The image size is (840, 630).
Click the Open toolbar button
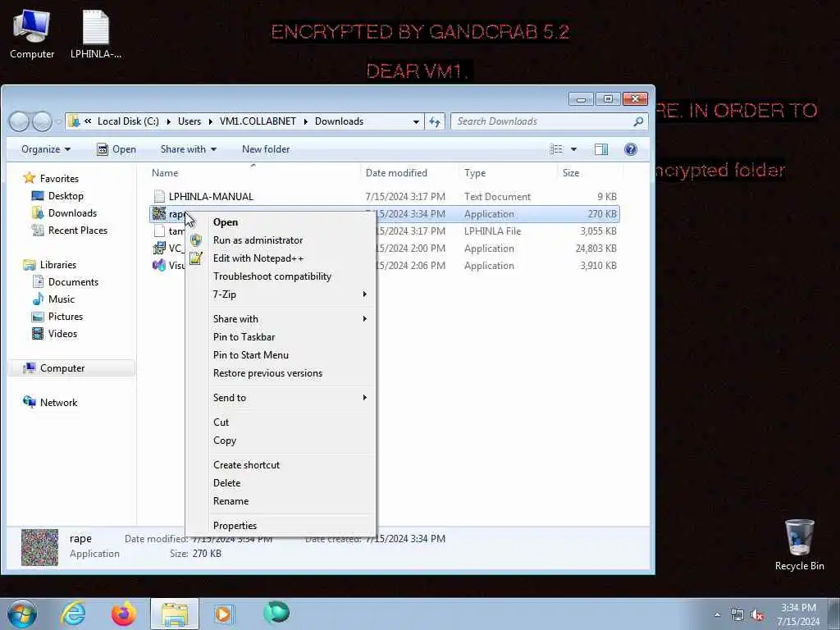click(x=116, y=149)
